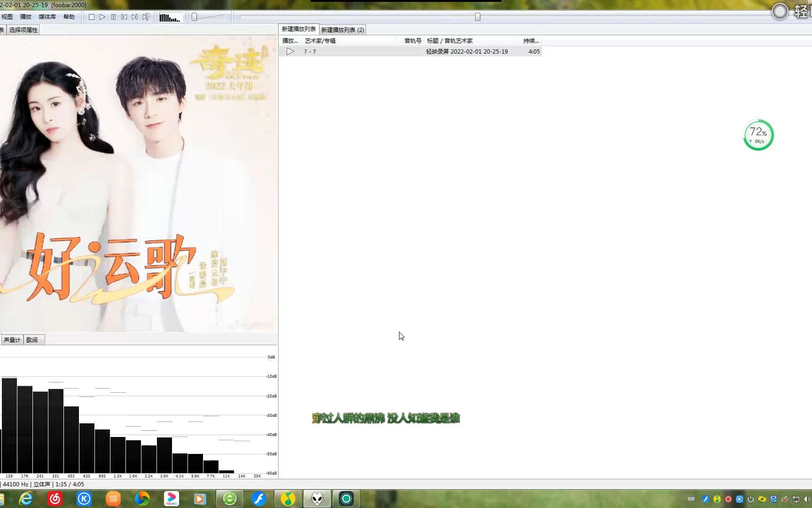Click the 72% network speed floating widget
Viewport: 812px width, 508px height.
coord(758,135)
